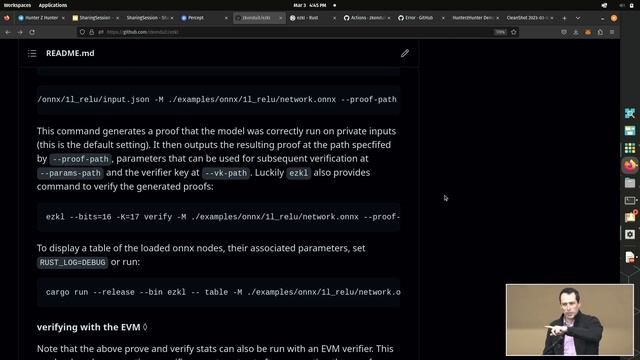Open the Files manager dock icon

tap(630, 183)
